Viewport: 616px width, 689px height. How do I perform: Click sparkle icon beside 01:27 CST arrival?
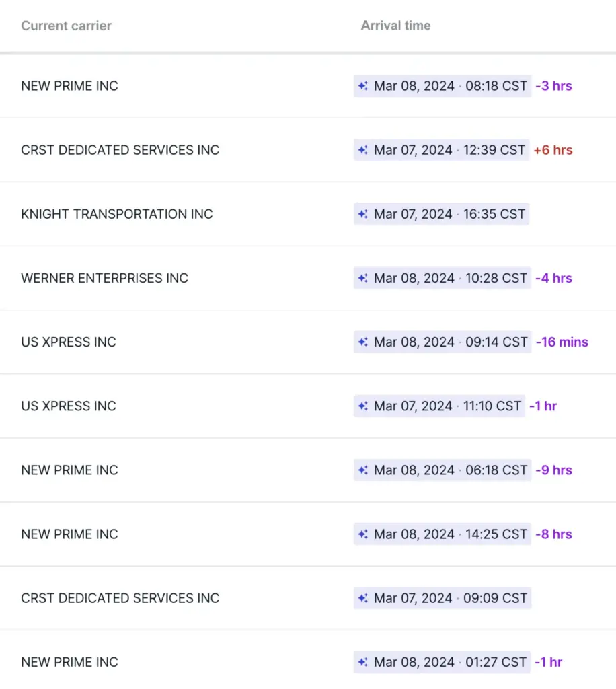[x=363, y=662]
